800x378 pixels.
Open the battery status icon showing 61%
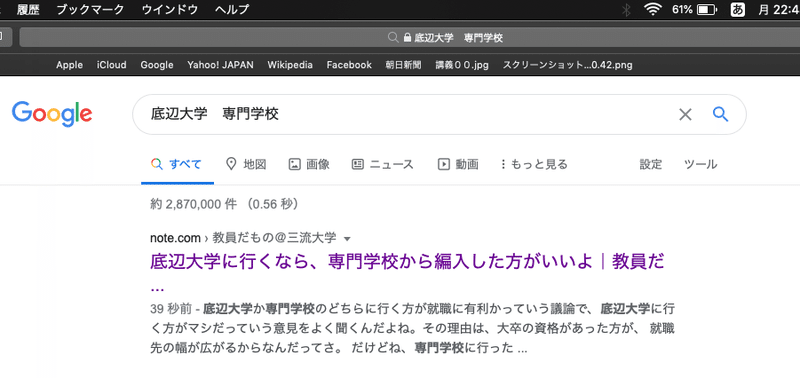tap(707, 9)
